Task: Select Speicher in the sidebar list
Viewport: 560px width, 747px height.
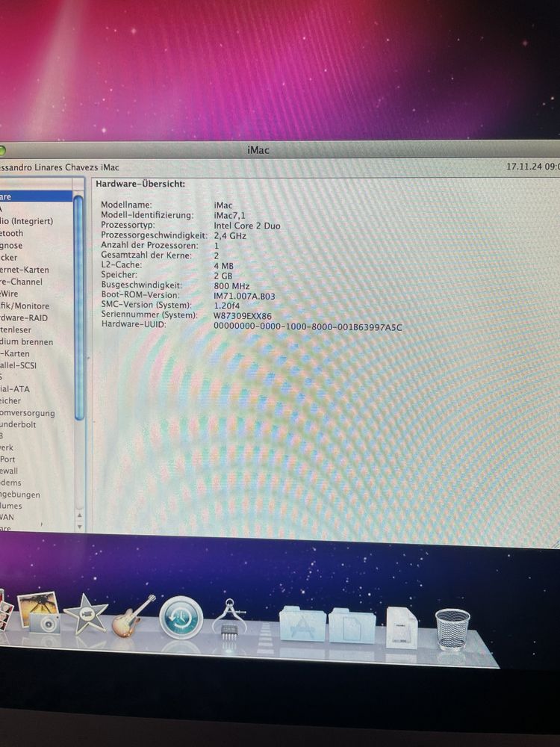Action: point(10,400)
